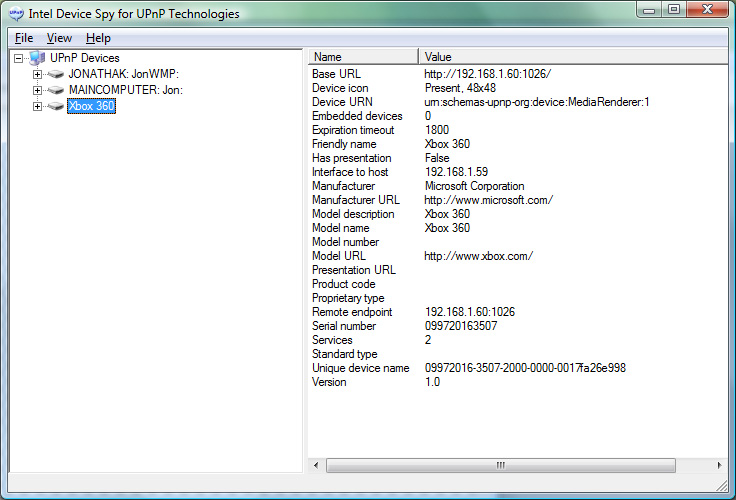This screenshot has width=736, height=500.
Task: Click the value http://www.xbox.com/
Action: [x=478, y=256]
